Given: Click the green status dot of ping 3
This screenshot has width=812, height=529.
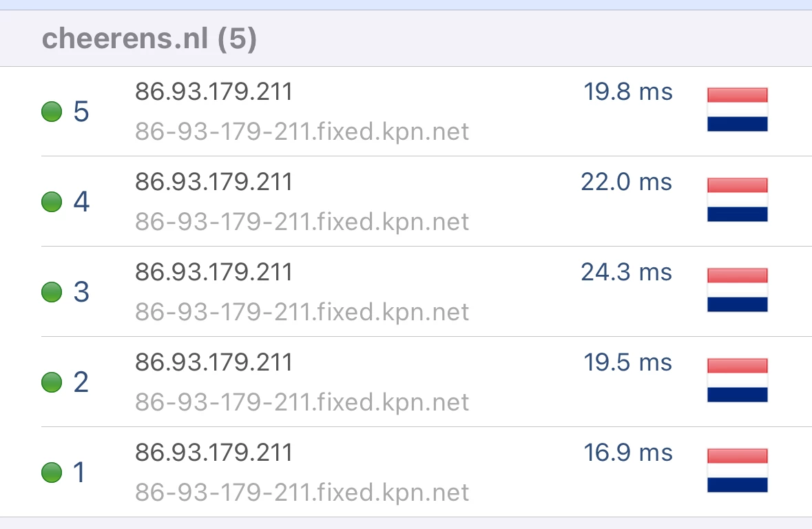Looking at the screenshot, I should click(x=52, y=291).
